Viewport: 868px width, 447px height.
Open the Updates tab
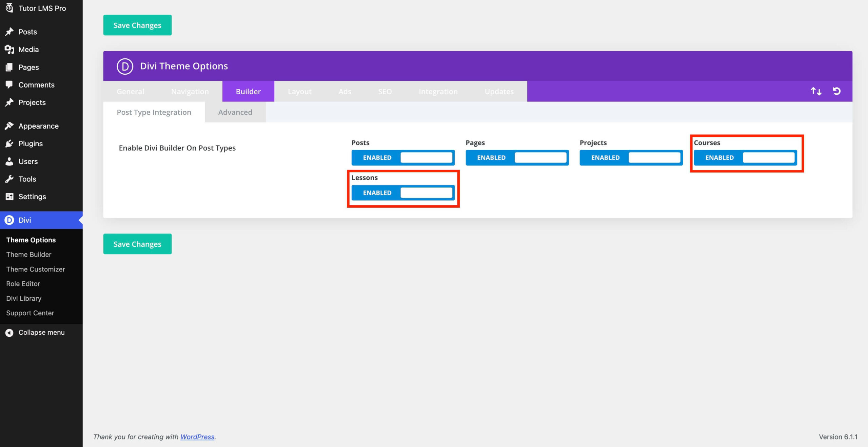pyautogui.click(x=499, y=91)
